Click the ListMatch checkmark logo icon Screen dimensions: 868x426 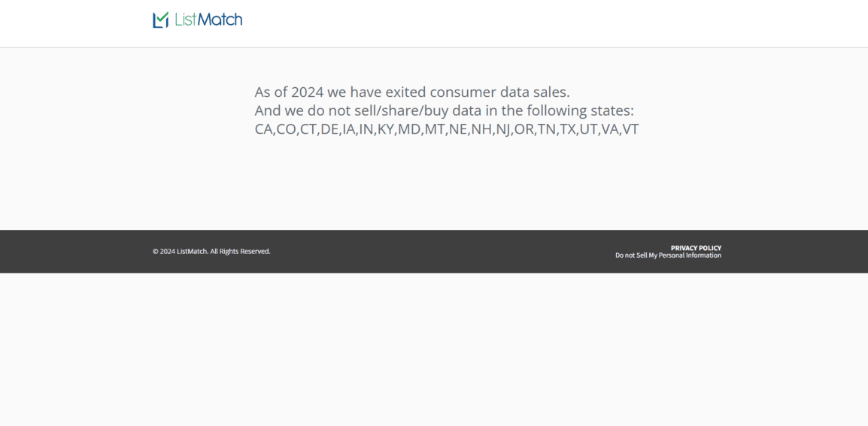coord(160,20)
